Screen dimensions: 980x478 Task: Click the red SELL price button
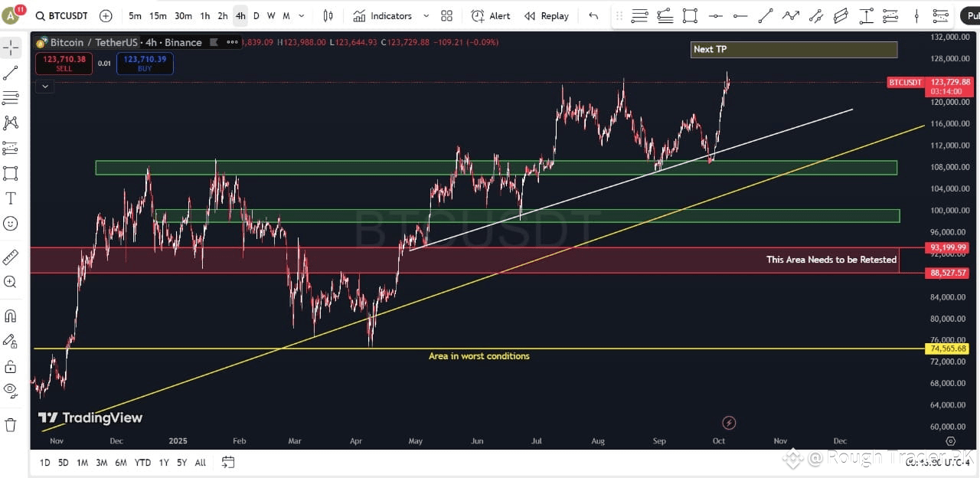[x=64, y=63]
